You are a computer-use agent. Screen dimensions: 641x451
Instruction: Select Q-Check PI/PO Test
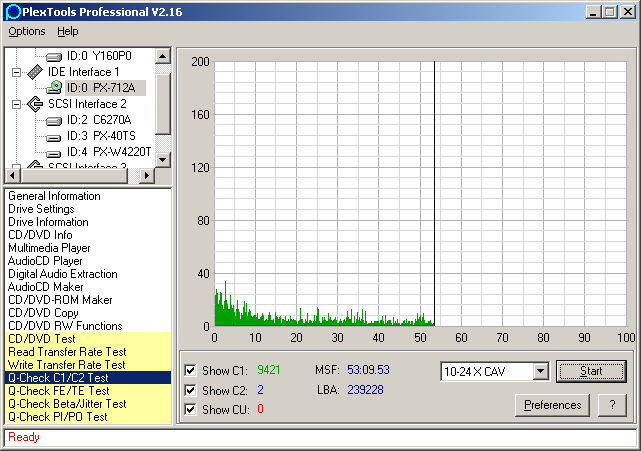(x=88, y=417)
